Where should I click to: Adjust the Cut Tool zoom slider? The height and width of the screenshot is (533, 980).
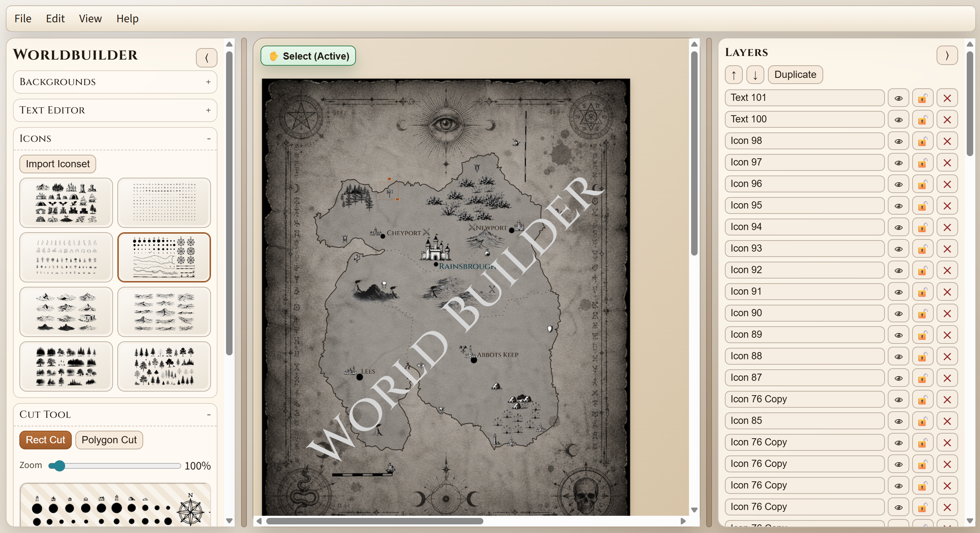pyautogui.click(x=114, y=466)
